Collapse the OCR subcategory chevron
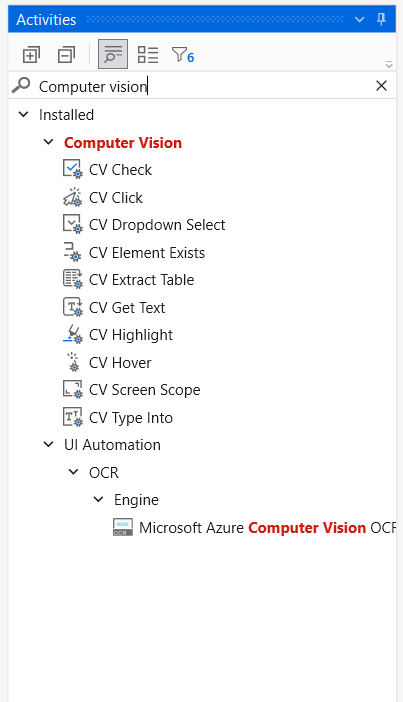 73,472
